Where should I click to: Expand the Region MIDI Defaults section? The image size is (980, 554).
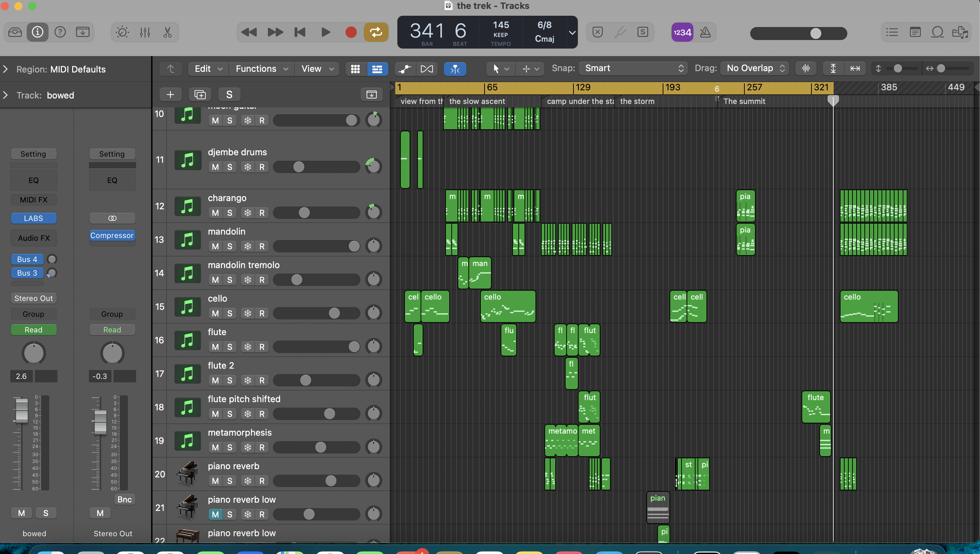pos(5,69)
